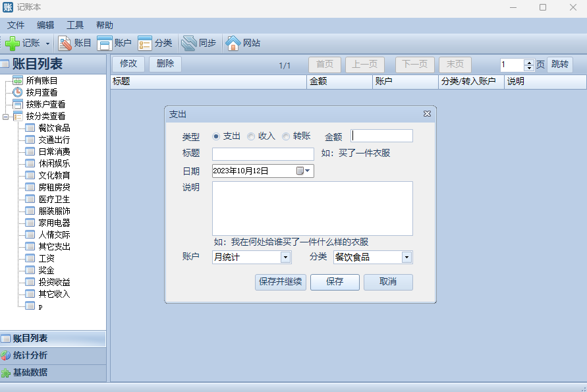Select 交通出行 in the category tree
This screenshot has width=587, height=392.
point(53,140)
